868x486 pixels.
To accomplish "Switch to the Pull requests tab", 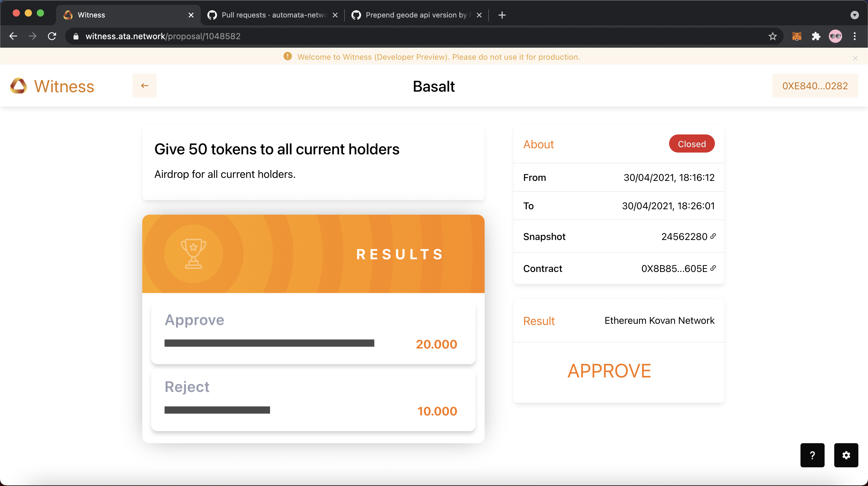I will (x=272, y=15).
